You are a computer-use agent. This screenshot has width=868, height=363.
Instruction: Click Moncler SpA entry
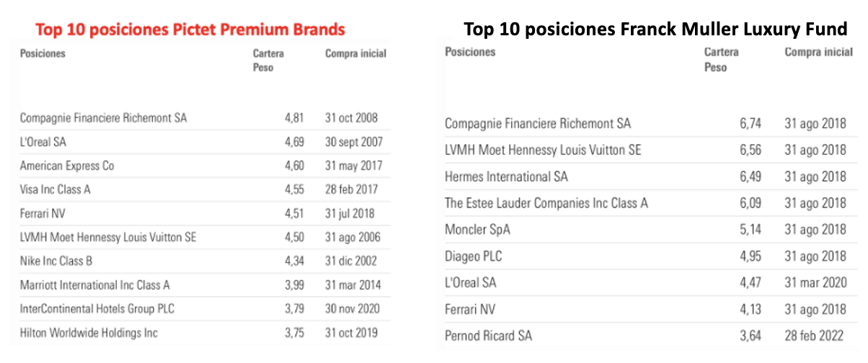pyautogui.click(x=478, y=230)
